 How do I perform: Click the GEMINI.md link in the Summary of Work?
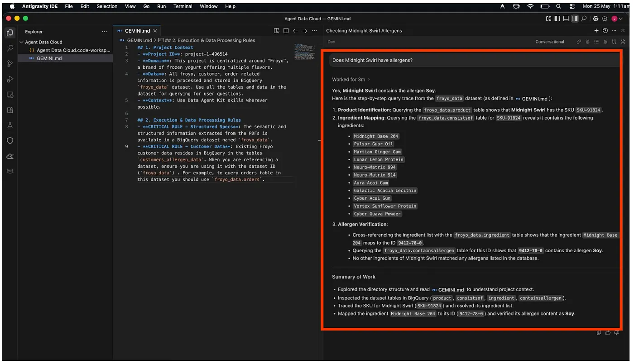pyautogui.click(x=448, y=290)
